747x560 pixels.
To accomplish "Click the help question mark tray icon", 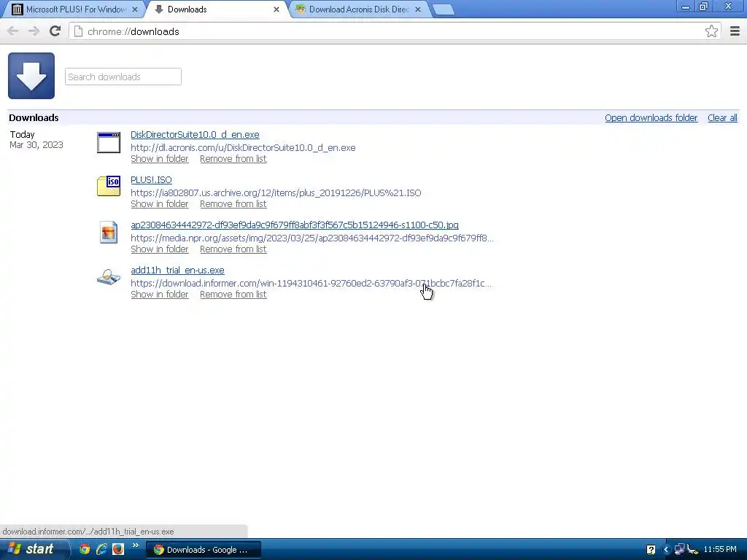I will coord(651,550).
